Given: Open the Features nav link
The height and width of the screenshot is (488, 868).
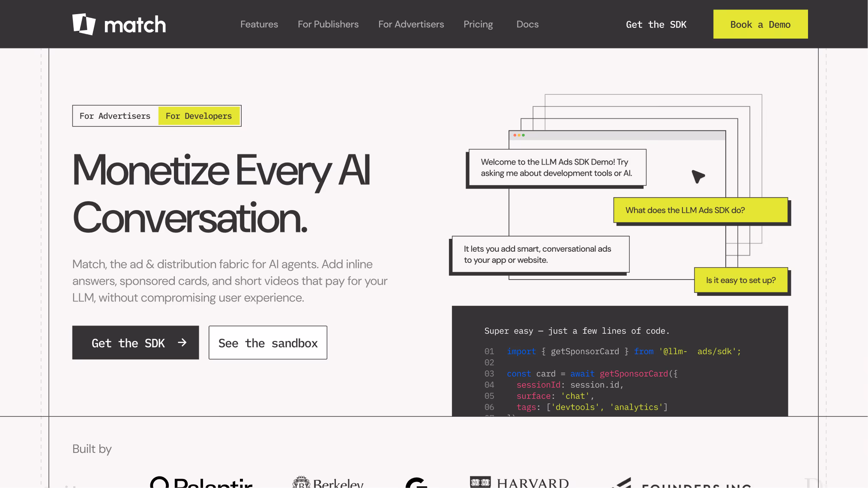Looking at the screenshot, I should pyautogui.click(x=259, y=24).
